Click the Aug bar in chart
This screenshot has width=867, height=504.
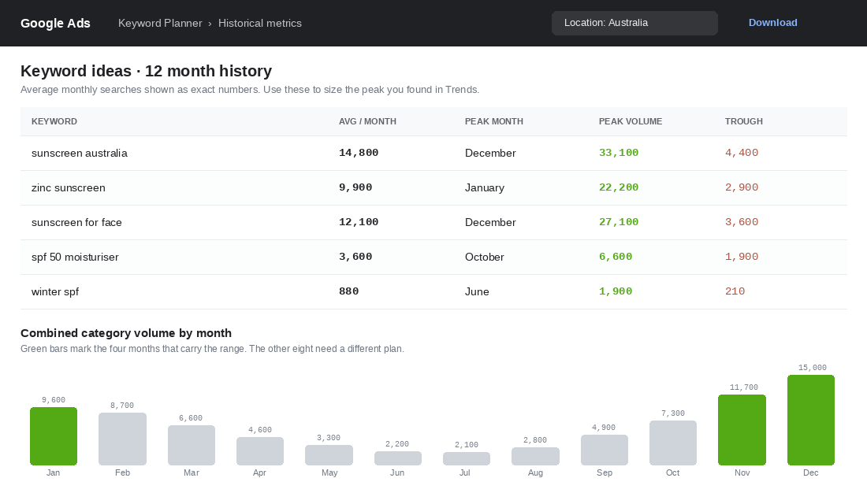click(x=535, y=457)
